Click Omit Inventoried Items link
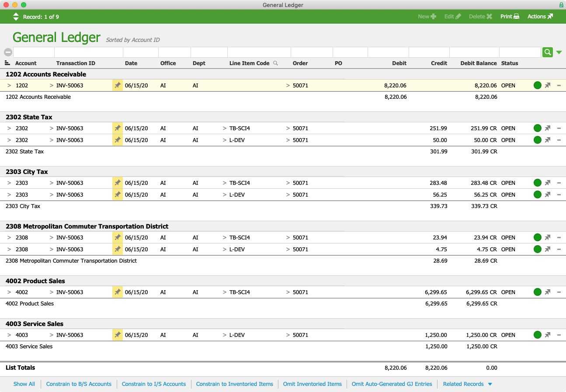 pyautogui.click(x=313, y=384)
